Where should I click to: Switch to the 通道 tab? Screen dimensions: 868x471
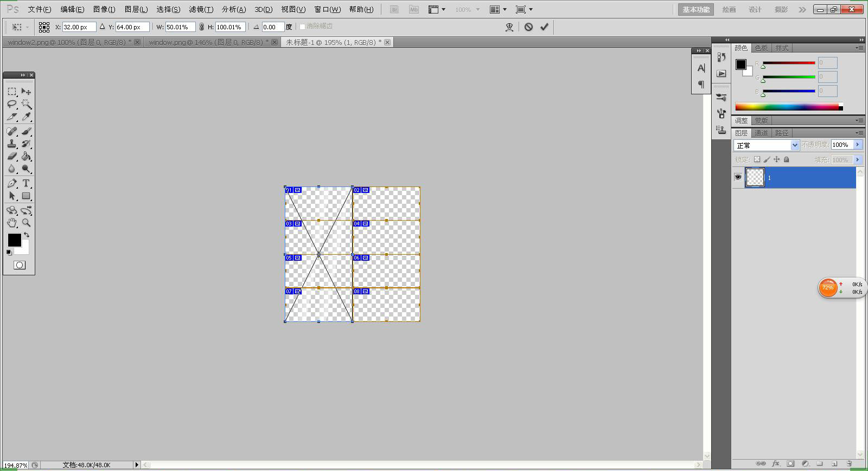[761, 133]
